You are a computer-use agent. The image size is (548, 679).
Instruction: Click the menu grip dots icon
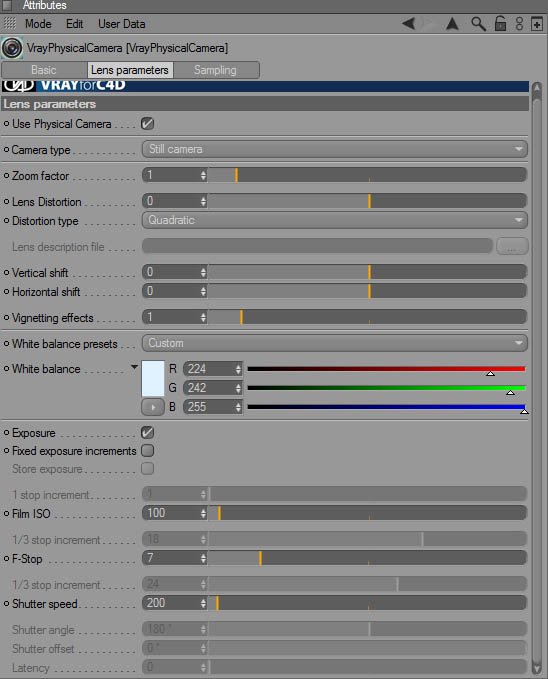pyautogui.click(x=10, y=23)
